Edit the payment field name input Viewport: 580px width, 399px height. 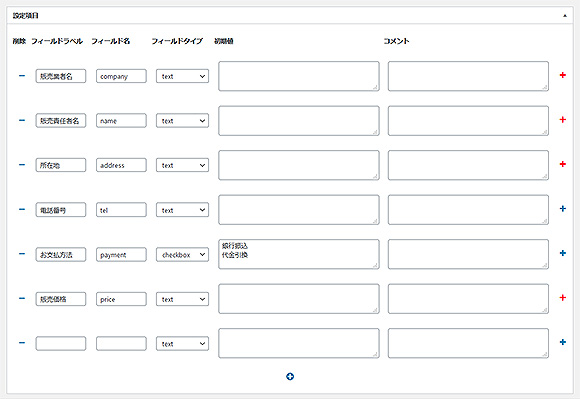[x=121, y=254]
